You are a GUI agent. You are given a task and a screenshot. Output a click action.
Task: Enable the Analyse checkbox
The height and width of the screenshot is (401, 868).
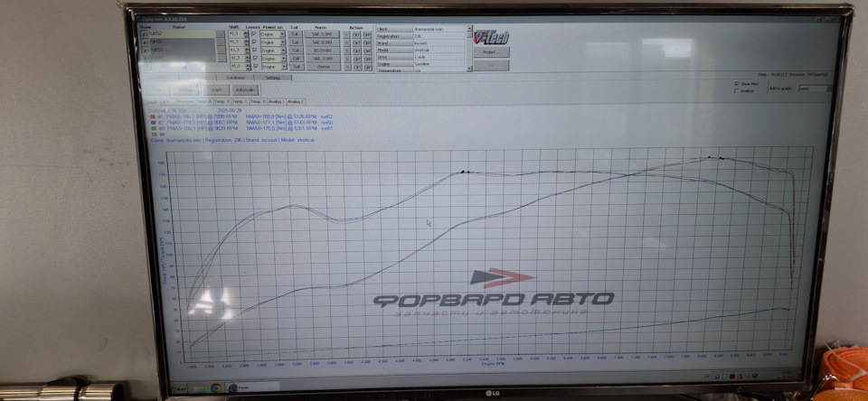tap(736, 90)
